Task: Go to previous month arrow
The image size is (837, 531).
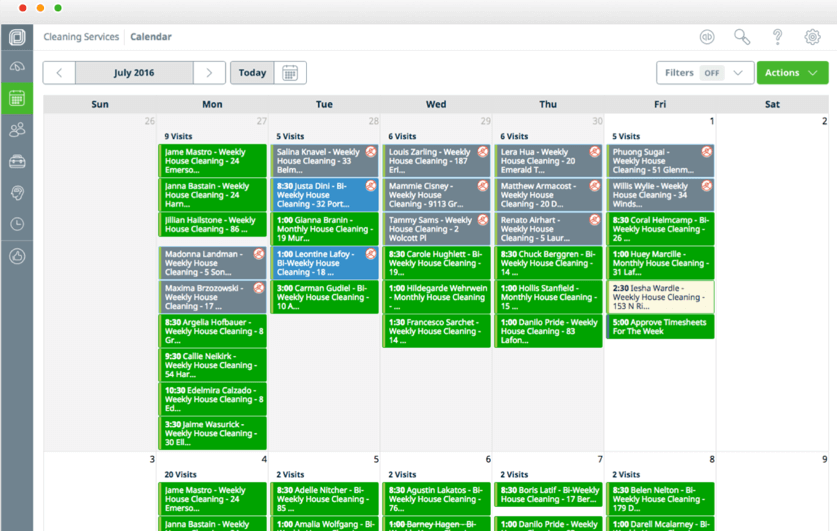Action: coord(59,73)
